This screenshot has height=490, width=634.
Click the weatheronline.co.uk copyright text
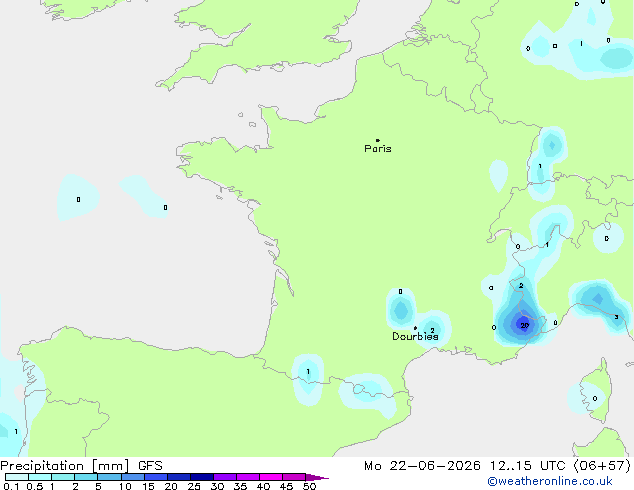pyautogui.click(x=550, y=481)
